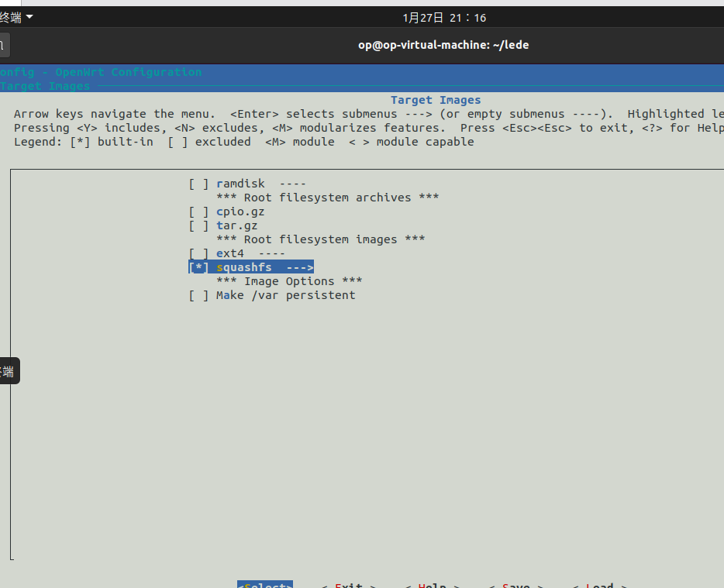The width and height of the screenshot is (724, 588).
Task: Click the op@op-virtual-machine window title
Action: pyautogui.click(x=443, y=45)
